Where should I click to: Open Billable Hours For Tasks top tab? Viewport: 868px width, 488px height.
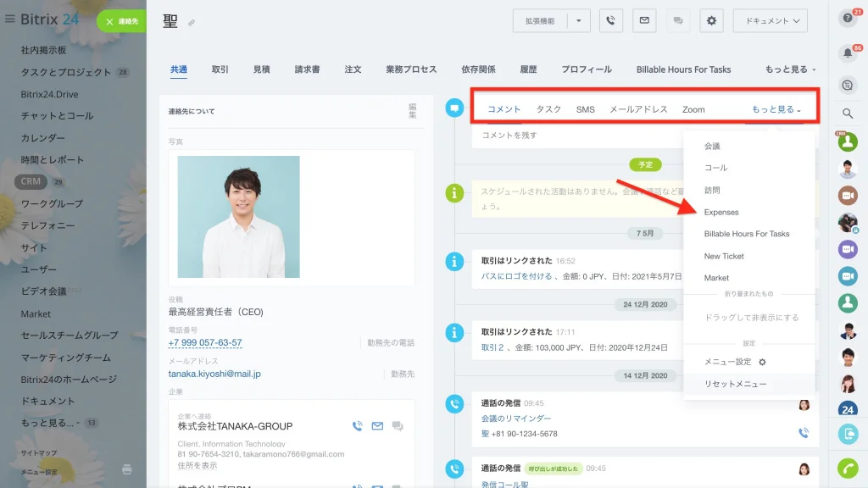tap(684, 69)
